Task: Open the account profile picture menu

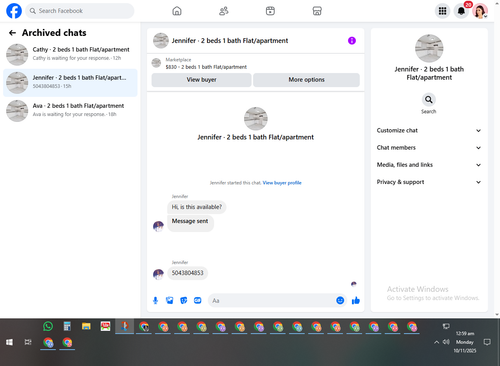Action: (480, 11)
